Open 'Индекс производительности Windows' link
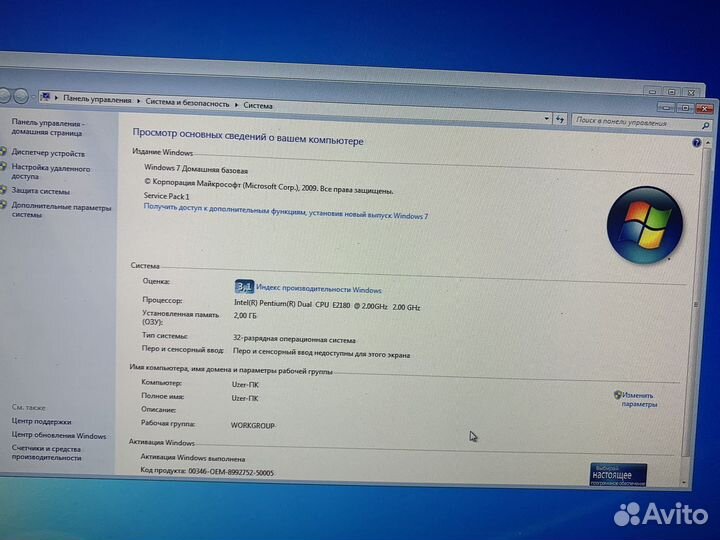Image resolution: width=720 pixels, height=540 pixels. [x=318, y=289]
